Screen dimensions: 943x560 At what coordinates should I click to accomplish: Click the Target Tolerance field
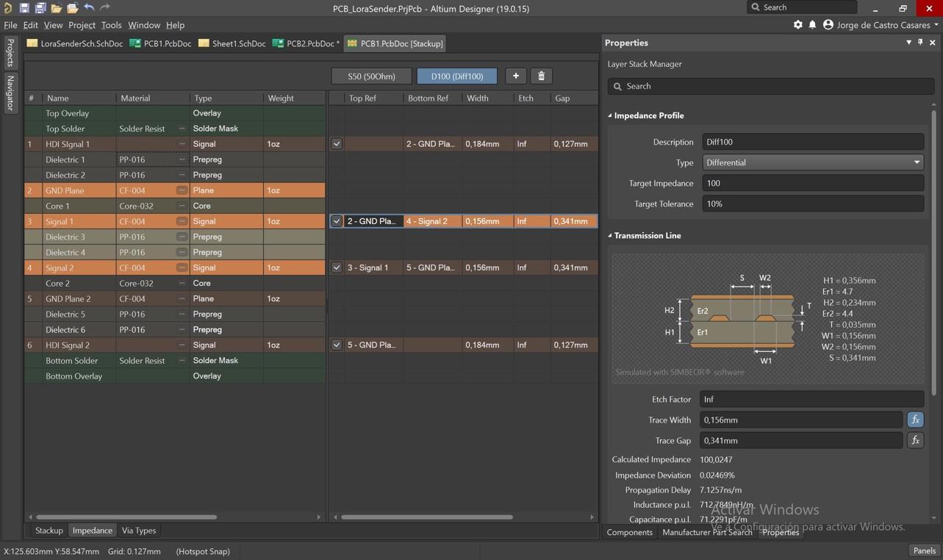(x=813, y=204)
